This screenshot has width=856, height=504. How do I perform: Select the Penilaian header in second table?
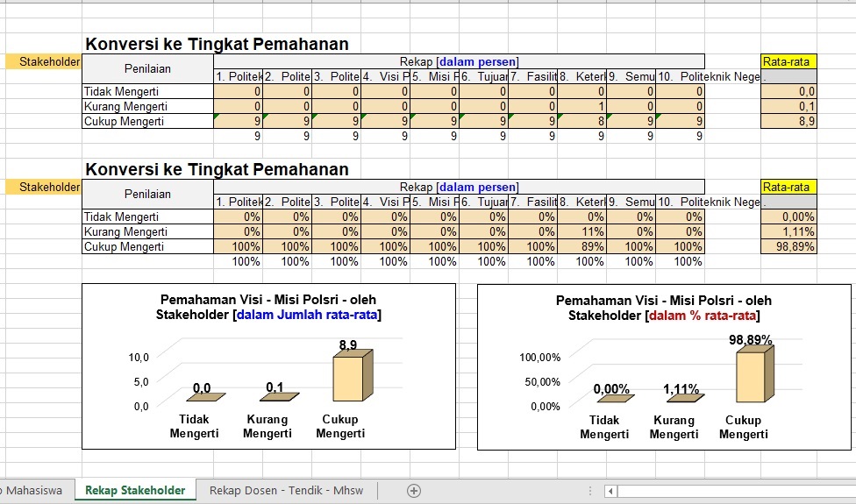(x=147, y=194)
